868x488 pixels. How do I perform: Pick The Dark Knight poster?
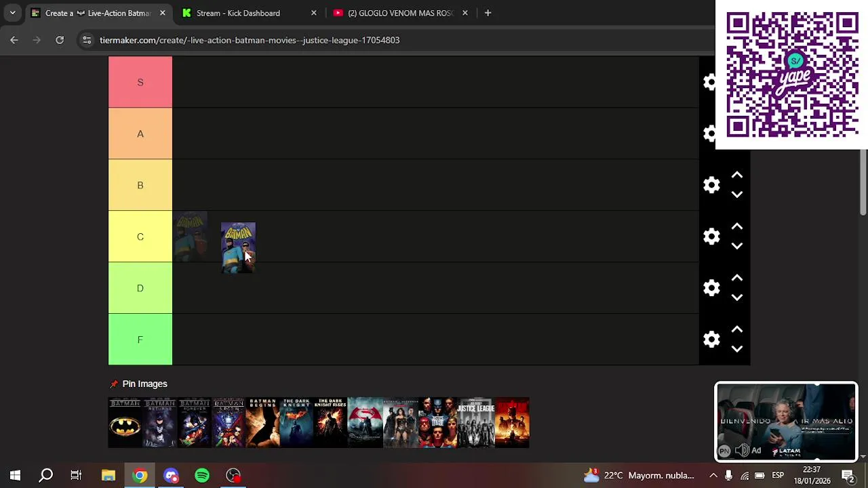pos(296,423)
